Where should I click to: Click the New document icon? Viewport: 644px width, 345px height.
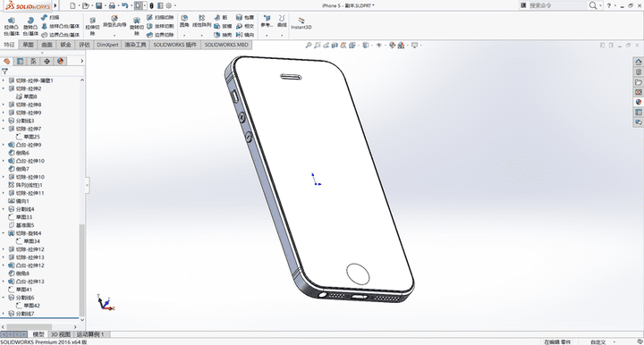(x=72, y=5)
